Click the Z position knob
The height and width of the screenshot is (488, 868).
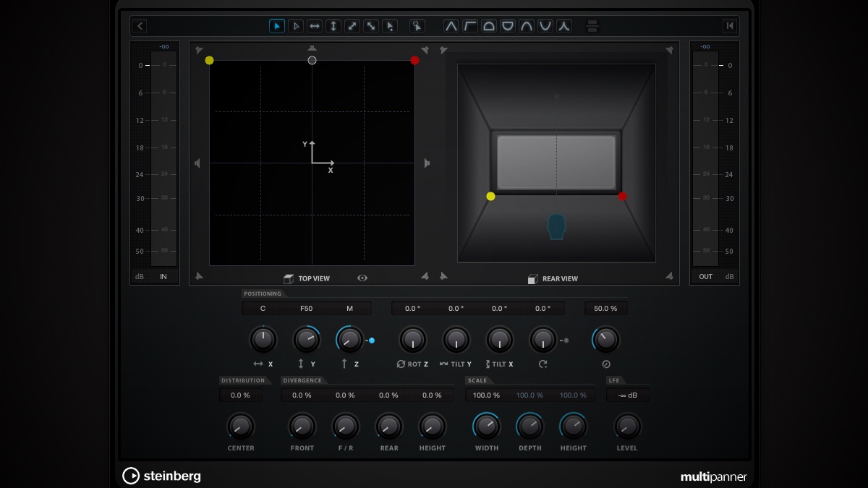(x=350, y=339)
